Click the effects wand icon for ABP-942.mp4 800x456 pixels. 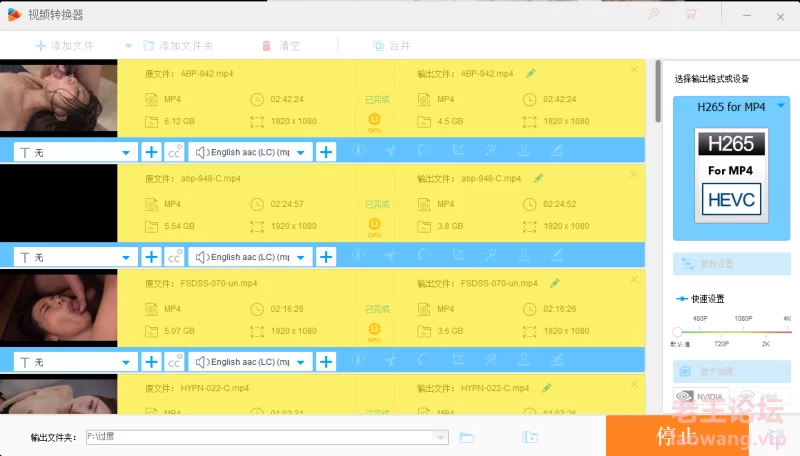(x=490, y=150)
